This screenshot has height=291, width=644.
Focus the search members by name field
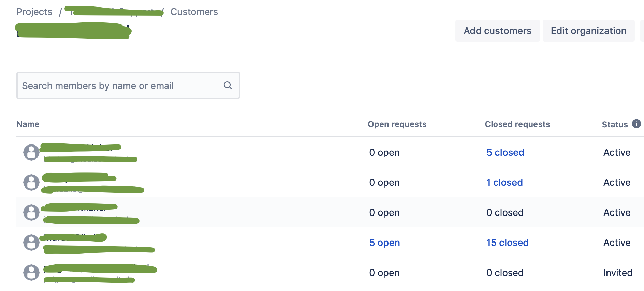(x=128, y=85)
